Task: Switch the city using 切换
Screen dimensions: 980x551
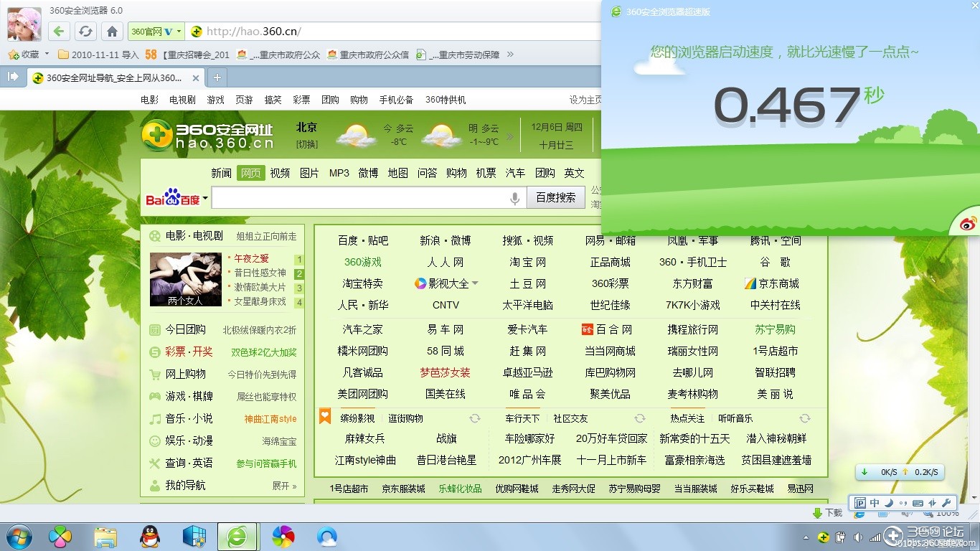Action: click(x=306, y=144)
